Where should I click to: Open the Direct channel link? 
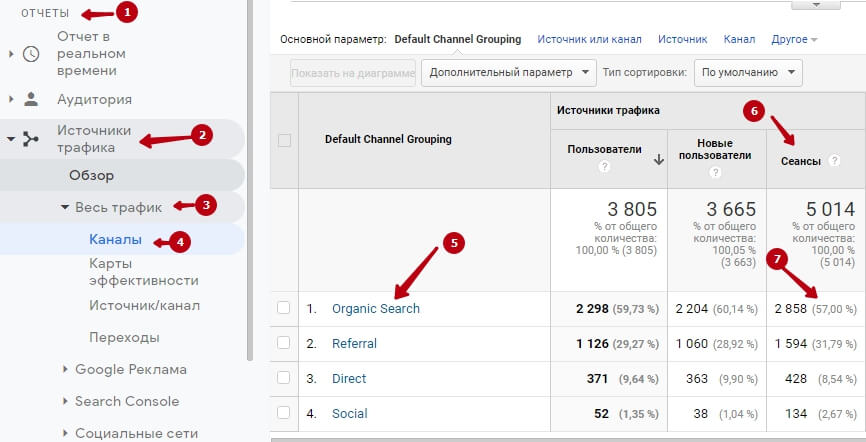(349, 378)
